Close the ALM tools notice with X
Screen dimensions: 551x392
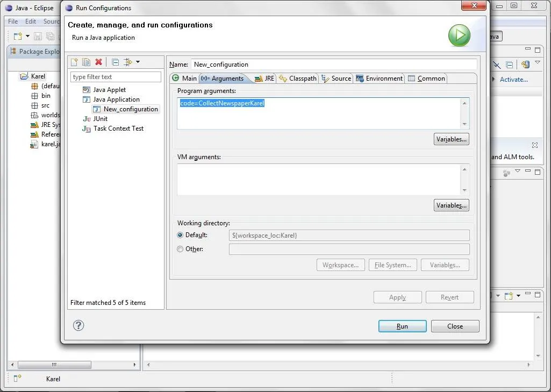click(x=535, y=145)
